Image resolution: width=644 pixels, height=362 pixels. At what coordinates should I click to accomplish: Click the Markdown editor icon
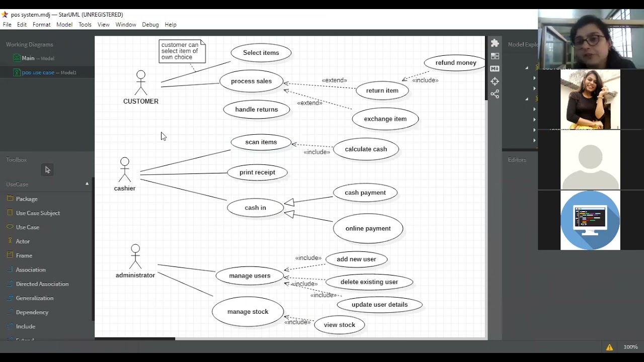(495, 68)
